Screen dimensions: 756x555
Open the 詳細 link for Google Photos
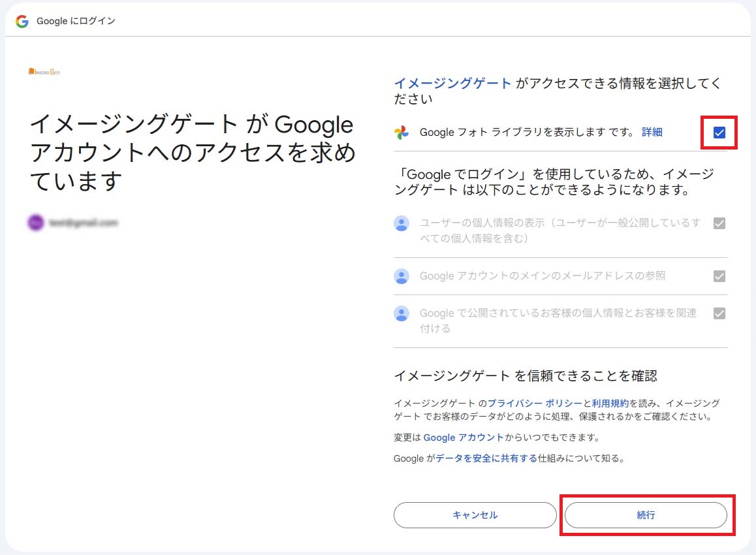[x=652, y=132]
